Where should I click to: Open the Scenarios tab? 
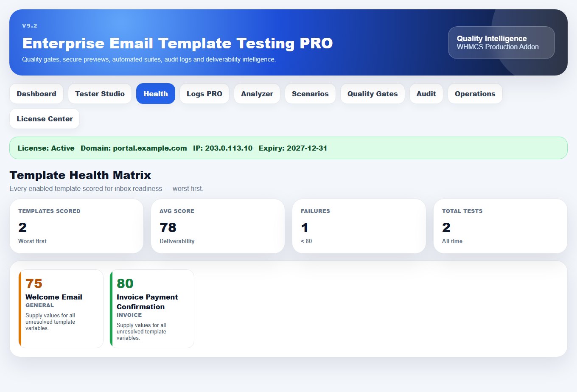[310, 94]
